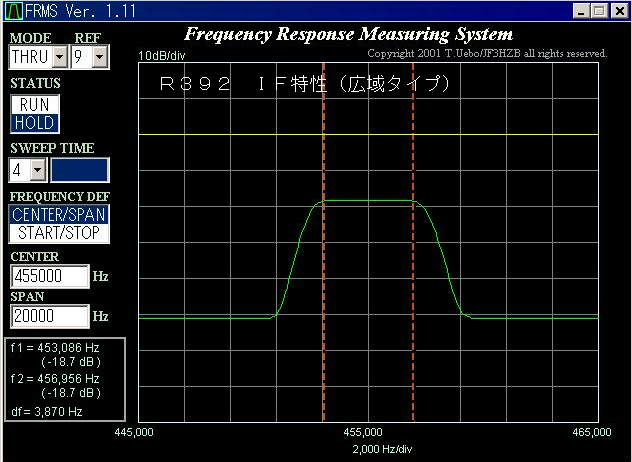Screen dimensions: 632x462
Task: Click the R392 IF graph title text
Action: [x=304, y=84]
